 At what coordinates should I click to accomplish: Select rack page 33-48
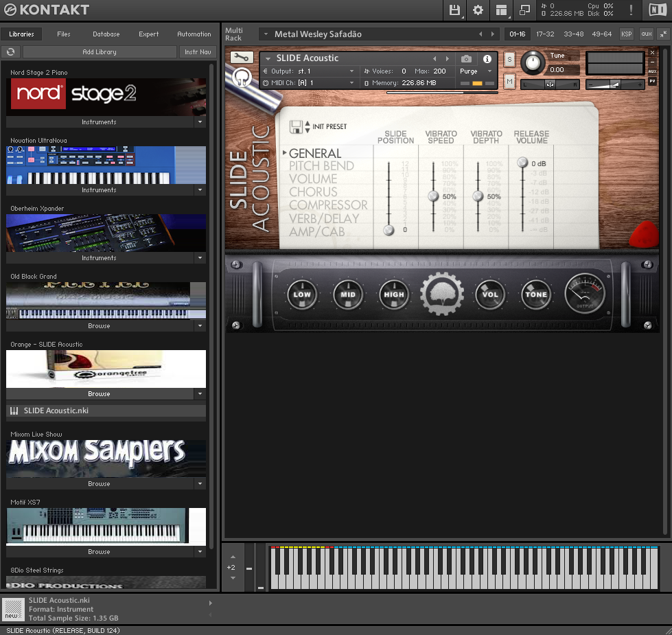(573, 34)
